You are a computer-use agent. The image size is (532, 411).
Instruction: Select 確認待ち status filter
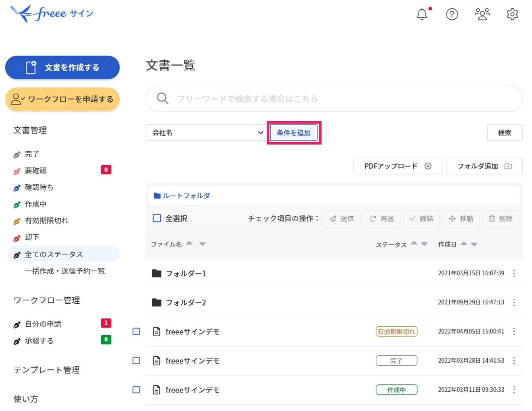point(39,187)
